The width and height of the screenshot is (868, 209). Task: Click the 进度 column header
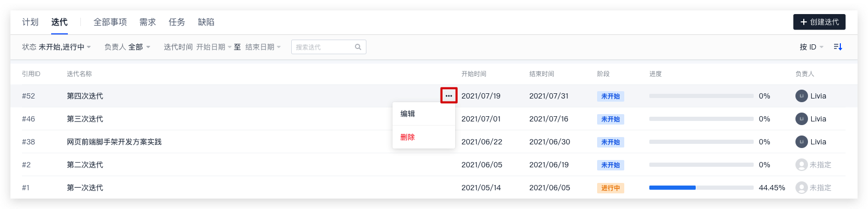point(656,74)
